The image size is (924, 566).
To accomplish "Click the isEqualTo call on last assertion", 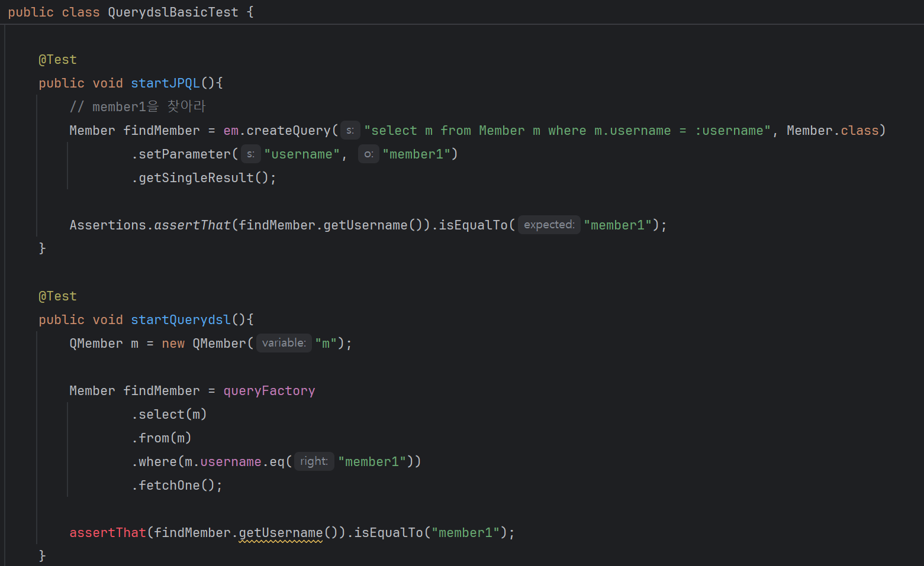I will 388,533.
